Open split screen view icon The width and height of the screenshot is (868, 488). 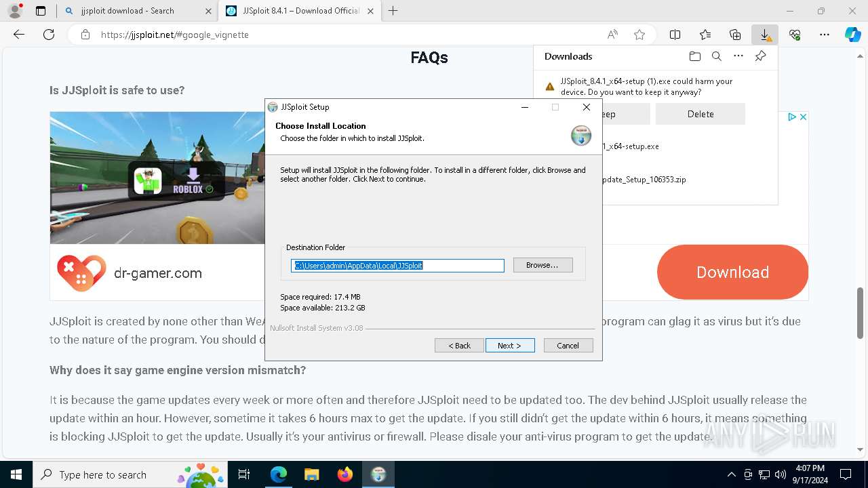pos(675,35)
